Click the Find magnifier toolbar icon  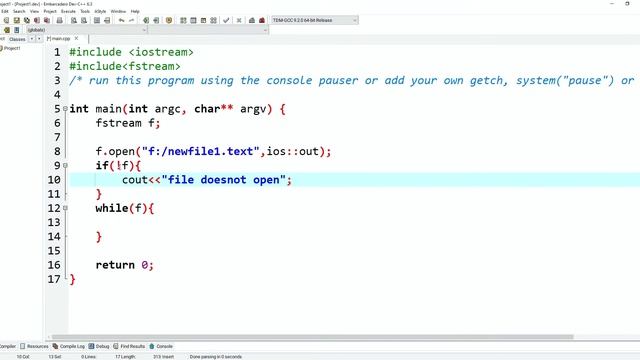[74, 20]
